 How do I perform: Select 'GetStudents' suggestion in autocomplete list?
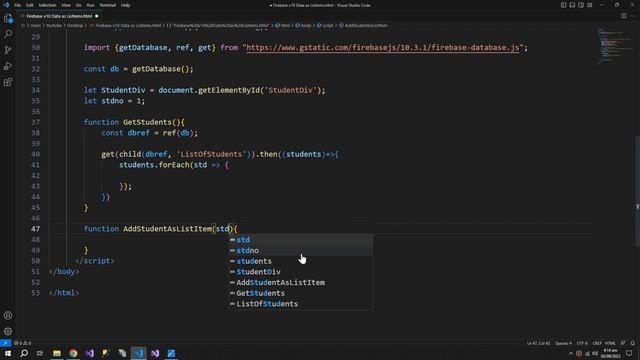point(300,293)
